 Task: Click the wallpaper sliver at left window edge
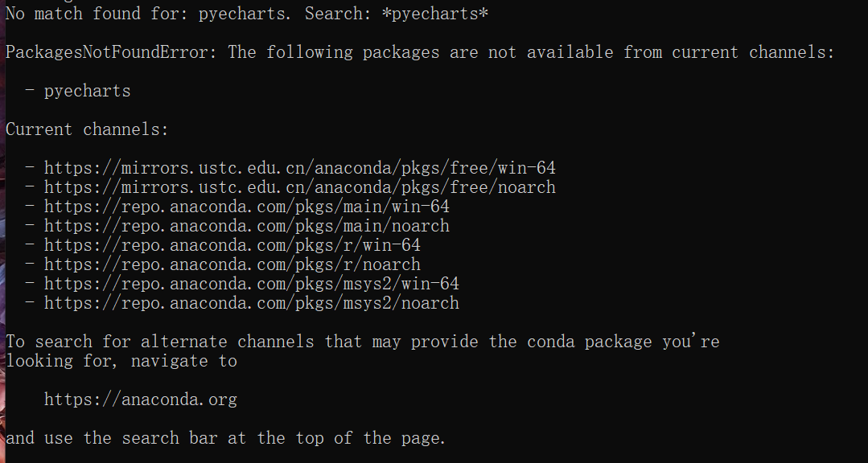[2, 241]
